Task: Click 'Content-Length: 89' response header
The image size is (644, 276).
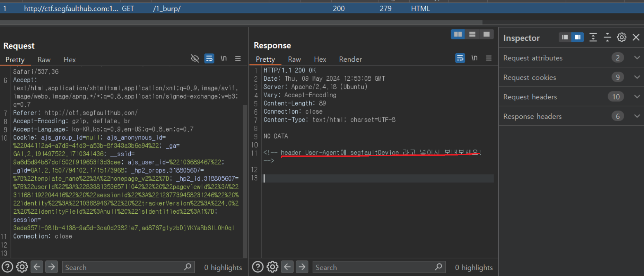Action: click(x=295, y=103)
